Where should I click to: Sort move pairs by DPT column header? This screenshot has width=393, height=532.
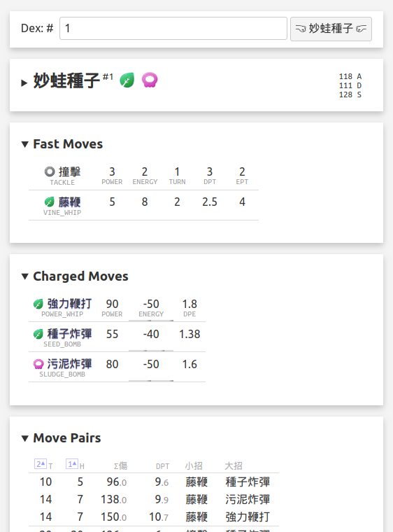point(162,466)
